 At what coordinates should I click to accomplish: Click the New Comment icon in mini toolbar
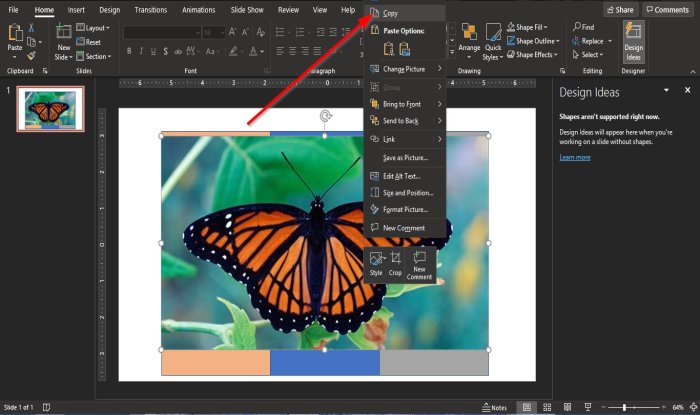419,259
